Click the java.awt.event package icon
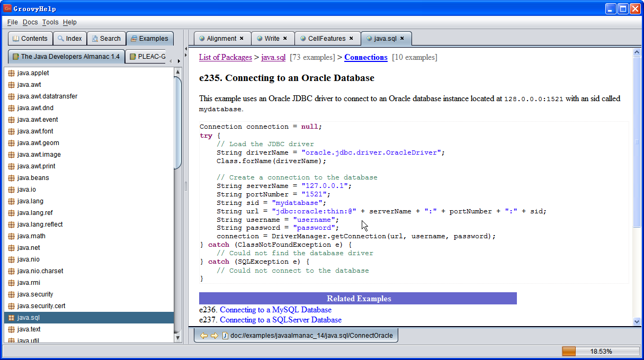 [x=11, y=120]
